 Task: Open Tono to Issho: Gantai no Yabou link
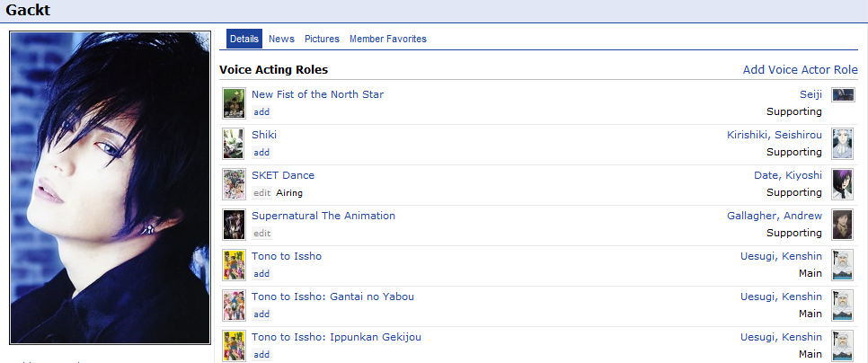pyautogui.click(x=332, y=297)
